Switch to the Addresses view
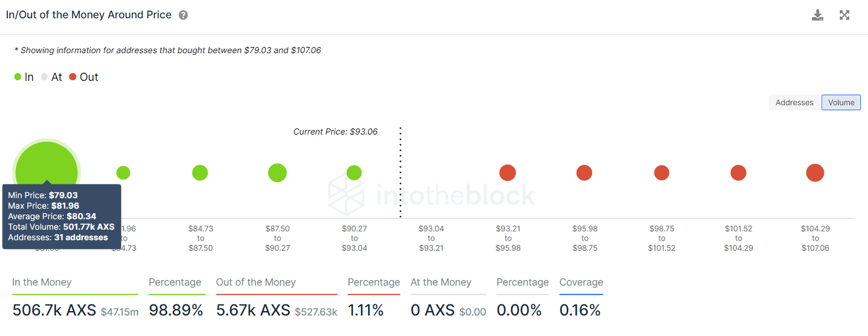 click(794, 102)
